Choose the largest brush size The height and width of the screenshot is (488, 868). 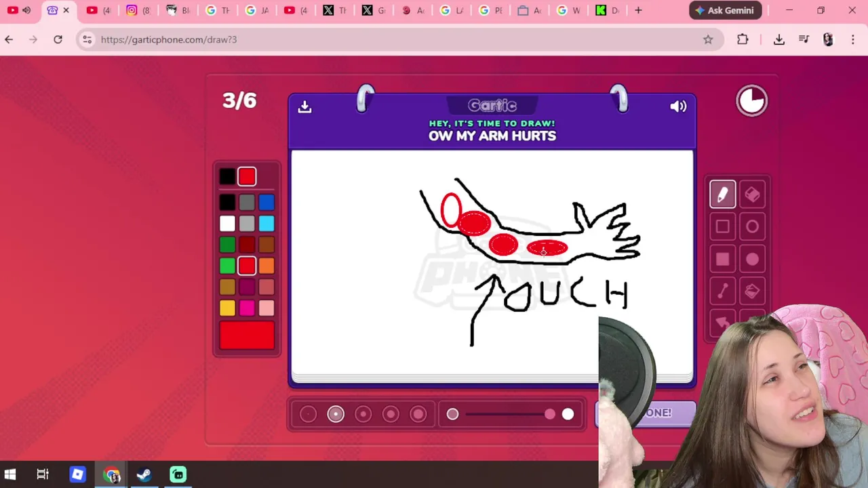(418, 414)
